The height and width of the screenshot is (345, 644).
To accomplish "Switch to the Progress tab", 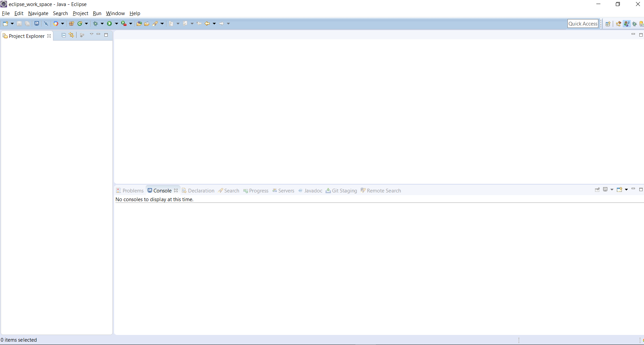I will click(256, 190).
